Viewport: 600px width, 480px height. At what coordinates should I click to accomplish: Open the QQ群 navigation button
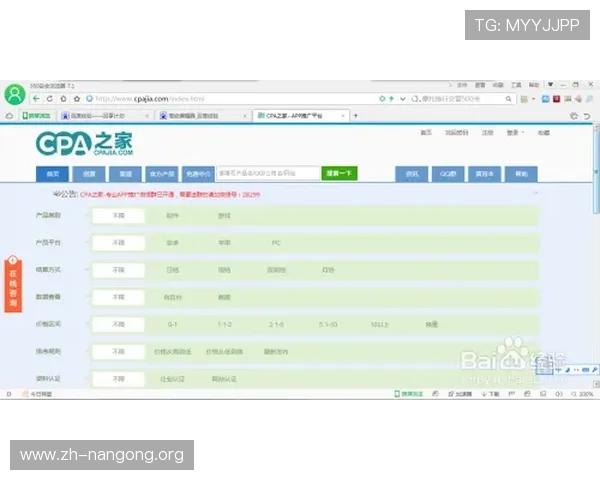[448, 174]
